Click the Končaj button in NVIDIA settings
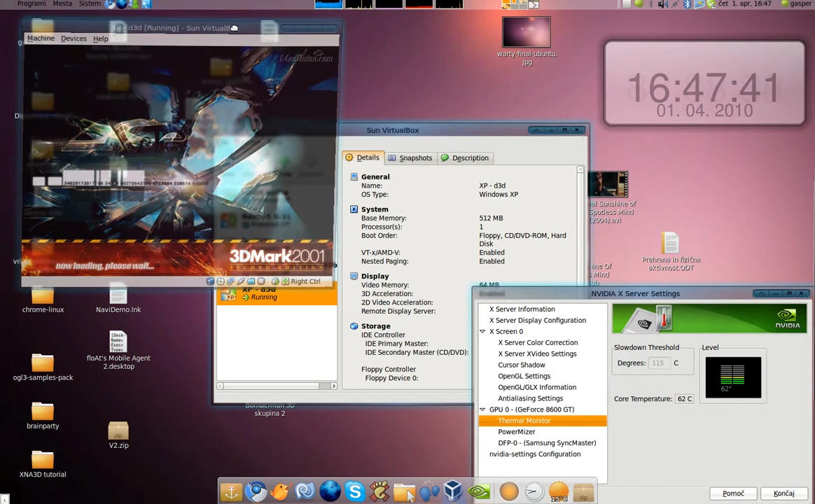Image resolution: width=815 pixels, height=504 pixels. (x=783, y=493)
